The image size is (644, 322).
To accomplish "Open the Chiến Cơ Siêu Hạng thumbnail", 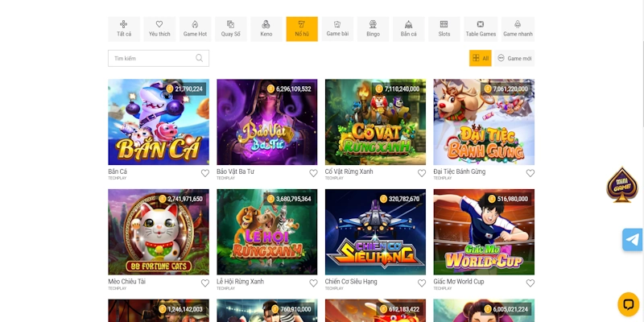I will click(x=375, y=232).
